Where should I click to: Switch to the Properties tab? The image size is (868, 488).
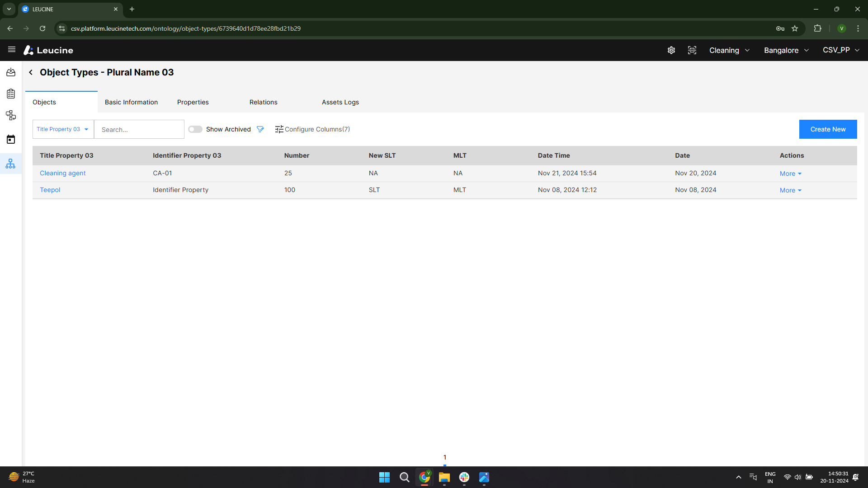tap(193, 102)
